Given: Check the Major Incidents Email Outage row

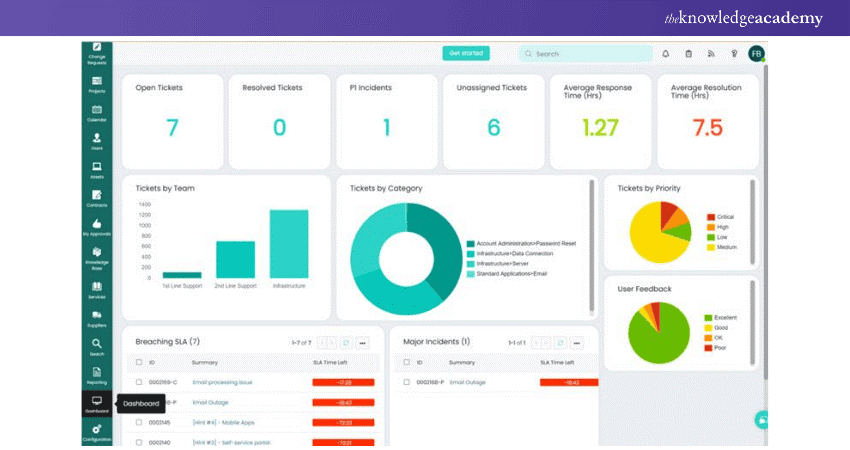Looking at the screenshot, I should pos(406,382).
